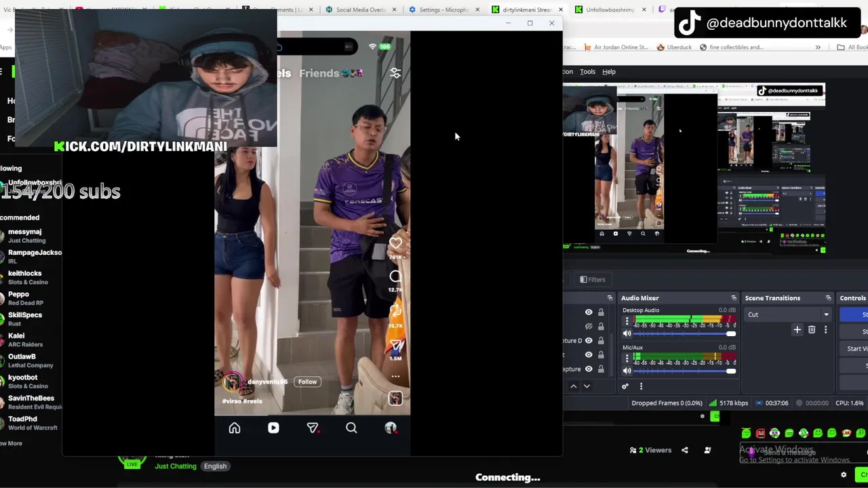Open the Audio Mixer bottom three-dot menu
Screen dimensions: 868x488
[641, 386]
